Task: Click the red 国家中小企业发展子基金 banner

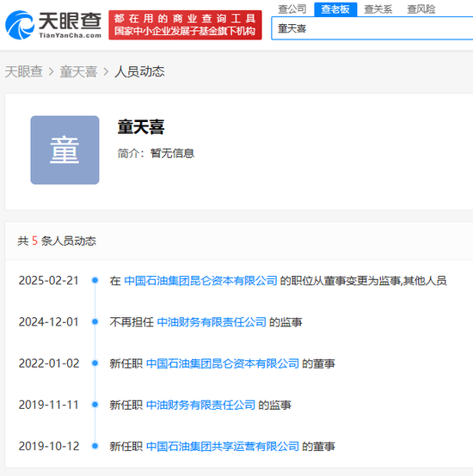Action: 185,25
